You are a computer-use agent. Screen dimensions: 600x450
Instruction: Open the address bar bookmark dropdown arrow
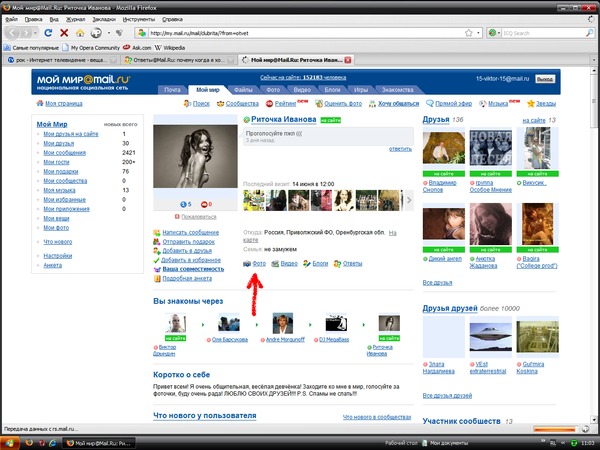coord(478,33)
